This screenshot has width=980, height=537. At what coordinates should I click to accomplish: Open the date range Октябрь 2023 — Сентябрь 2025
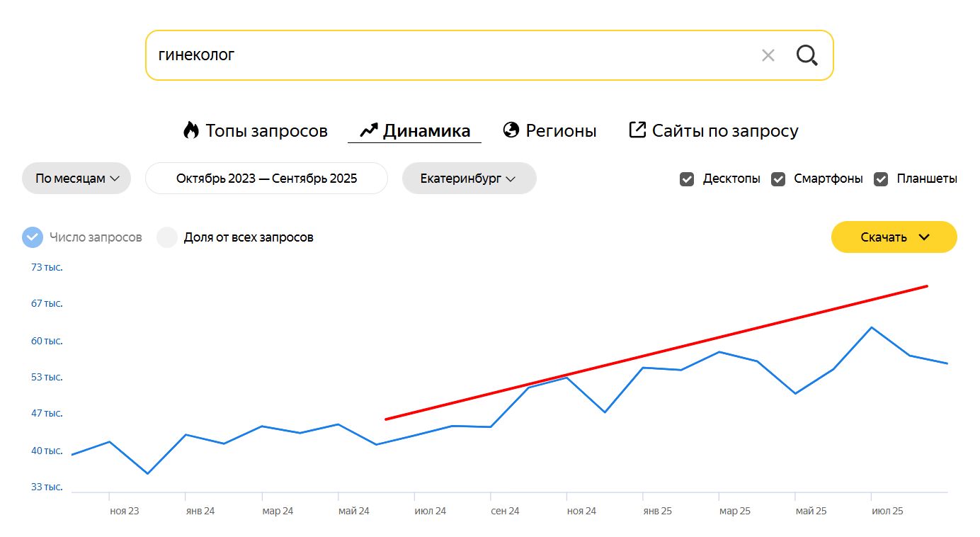(x=266, y=179)
